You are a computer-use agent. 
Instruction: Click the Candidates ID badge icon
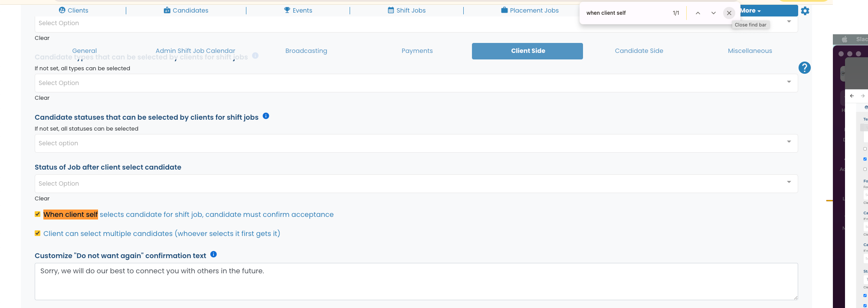coord(167,10)
